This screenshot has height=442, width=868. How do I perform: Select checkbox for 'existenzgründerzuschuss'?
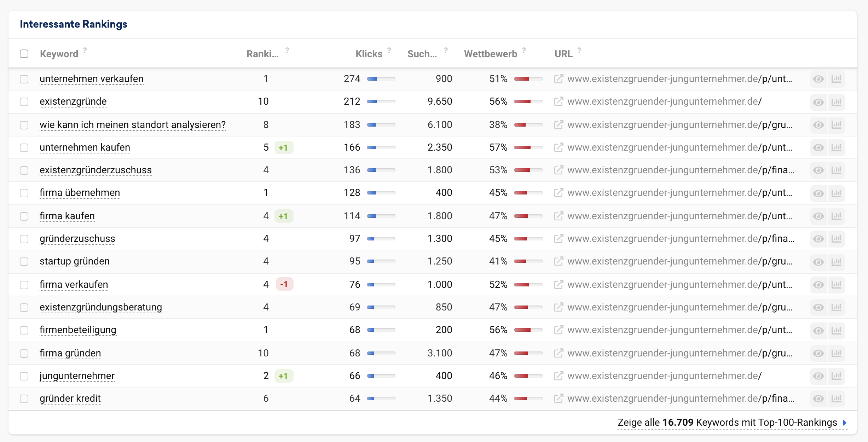pyautogui.click(x=24, y=170)
